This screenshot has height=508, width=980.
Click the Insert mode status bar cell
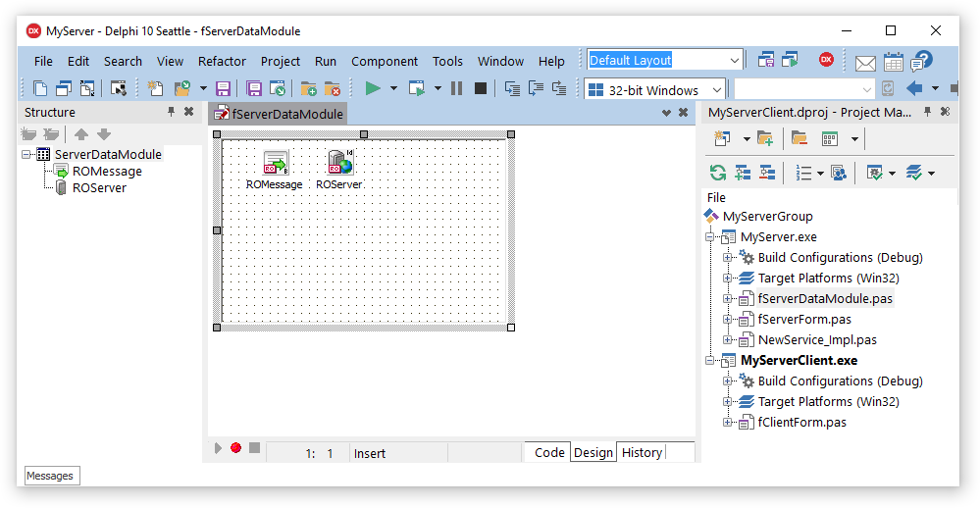398,453
